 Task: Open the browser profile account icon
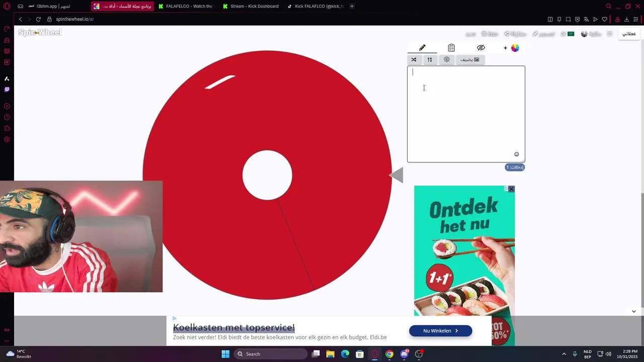[x=617, y=19]
